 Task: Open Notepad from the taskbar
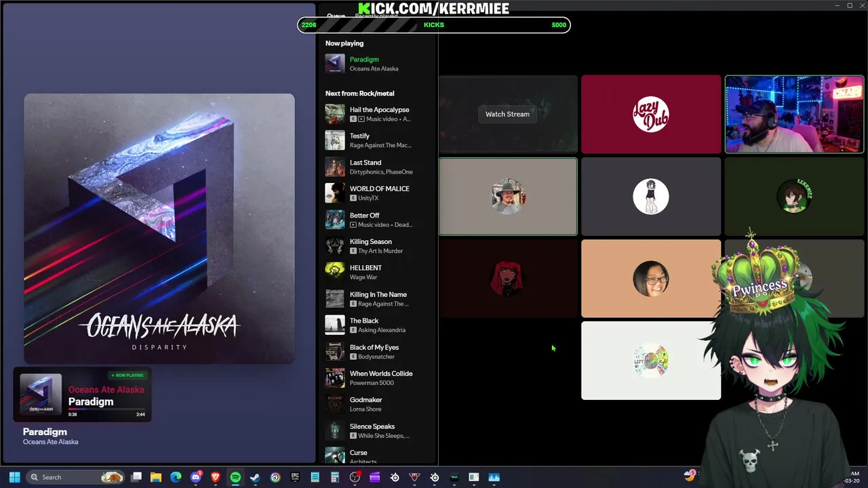[x=315, y=477]
